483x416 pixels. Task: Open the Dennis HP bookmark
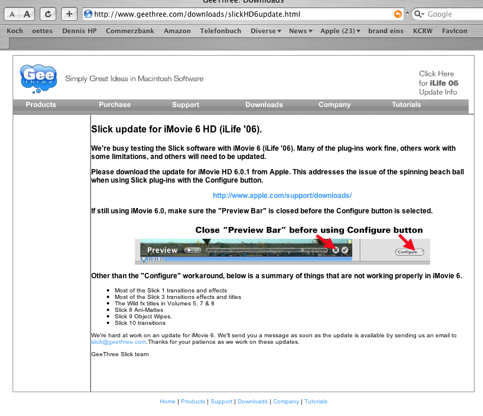pos(79,31)
